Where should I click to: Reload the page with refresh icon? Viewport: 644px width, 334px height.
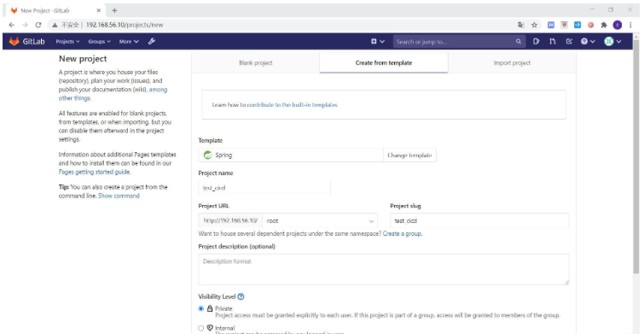tap(38, 25)
